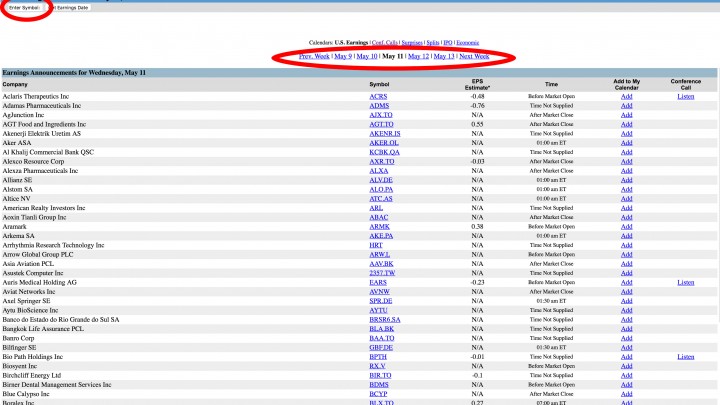Open the AJX.TO symbol link
The width and height of the screenshot is (720, 405).
click(x=381, y=115)
